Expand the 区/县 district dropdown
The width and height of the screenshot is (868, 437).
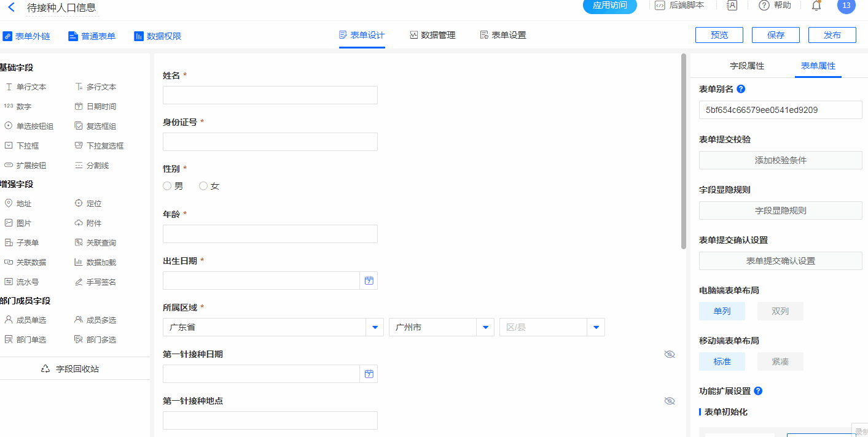[596, 327]
